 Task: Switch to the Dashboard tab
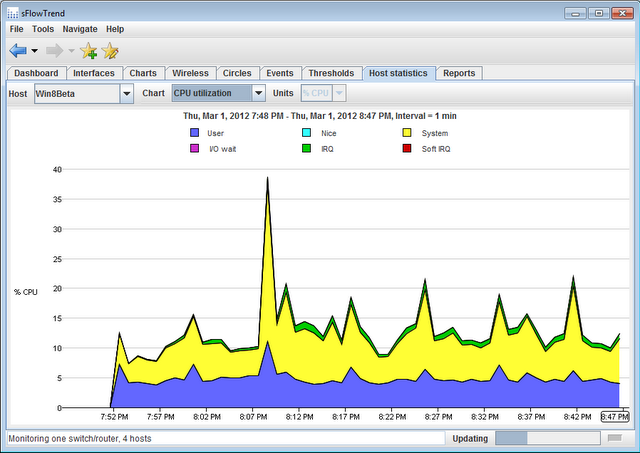[x=36, y=73]
